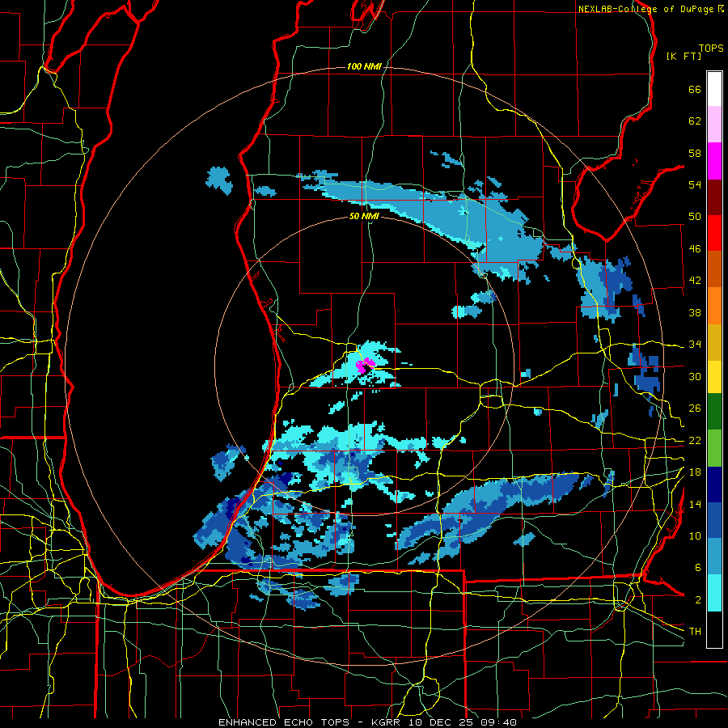
Task: Click the legend value '62'
Action: pyautogui.click(x=695, y=121)
